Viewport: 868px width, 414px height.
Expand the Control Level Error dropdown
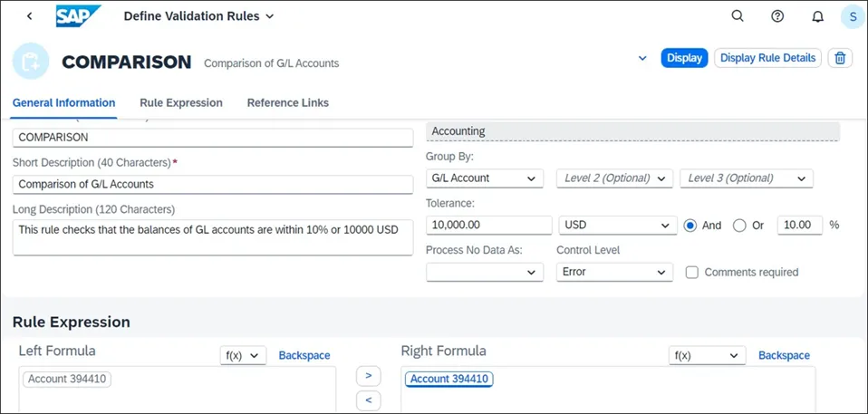(x=614, y=272)
